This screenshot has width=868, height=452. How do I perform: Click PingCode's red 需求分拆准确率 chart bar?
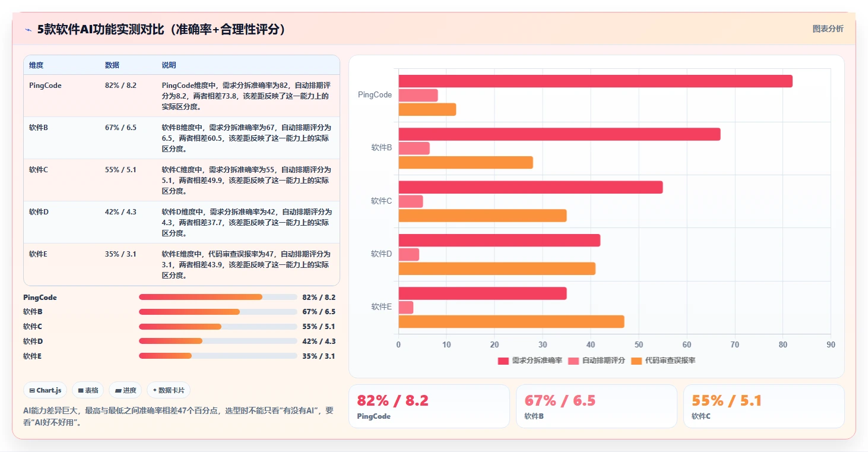point(595,81)
